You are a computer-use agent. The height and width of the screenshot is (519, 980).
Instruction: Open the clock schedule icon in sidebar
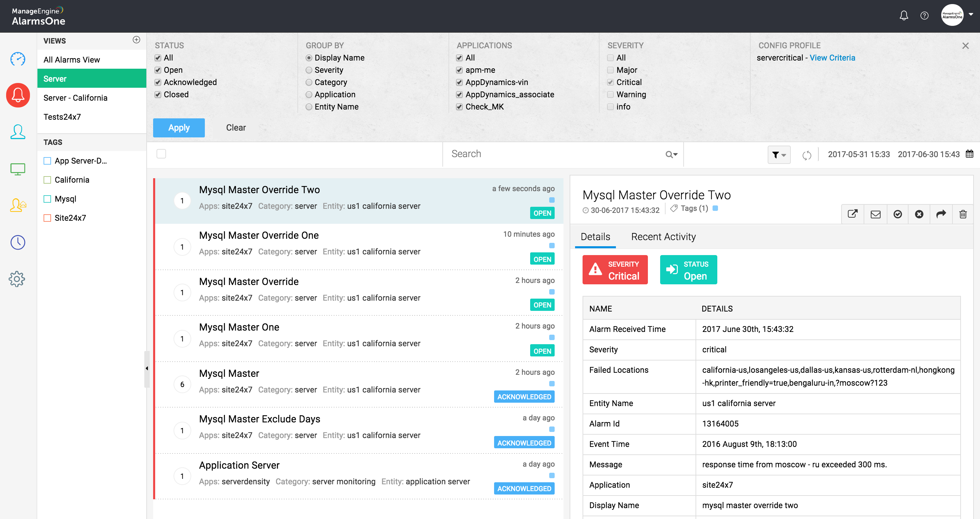click(17, 242)
